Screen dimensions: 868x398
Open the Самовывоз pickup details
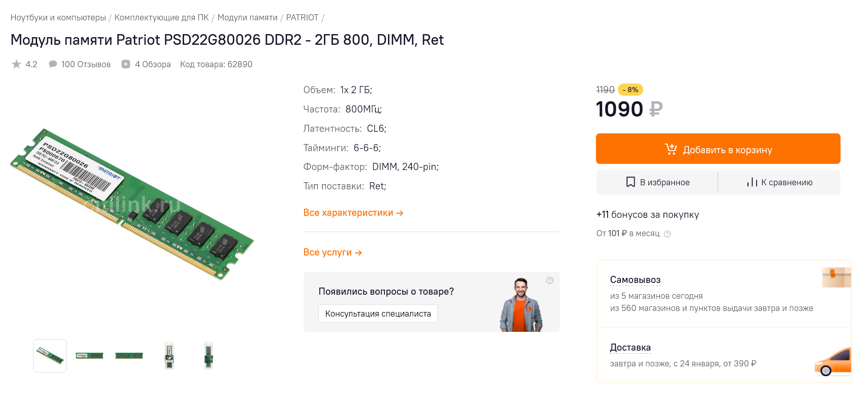[x=635, y=280]
